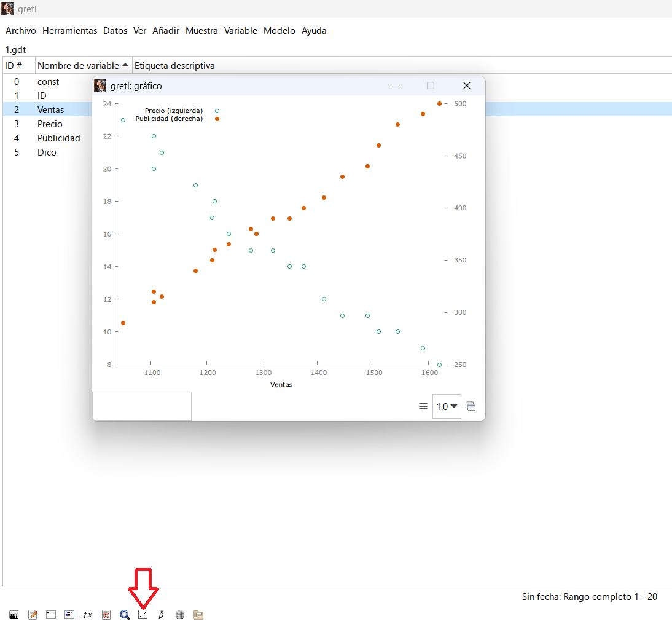Viewport: 672px width, 627px height.
Task: Click the fx function packages icon
Action: coord(88,615)
